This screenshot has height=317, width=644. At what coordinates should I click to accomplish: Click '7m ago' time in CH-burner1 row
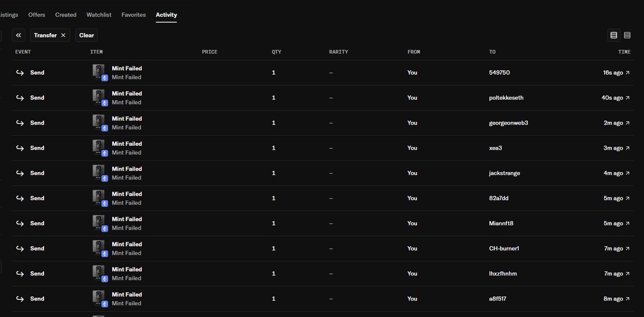pos(613,248)
